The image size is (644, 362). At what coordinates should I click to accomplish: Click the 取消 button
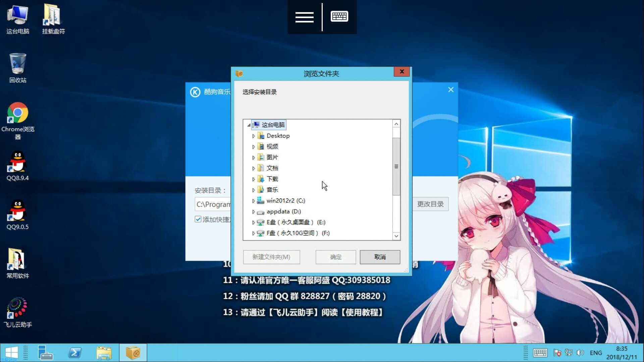[x=380, y=257]
